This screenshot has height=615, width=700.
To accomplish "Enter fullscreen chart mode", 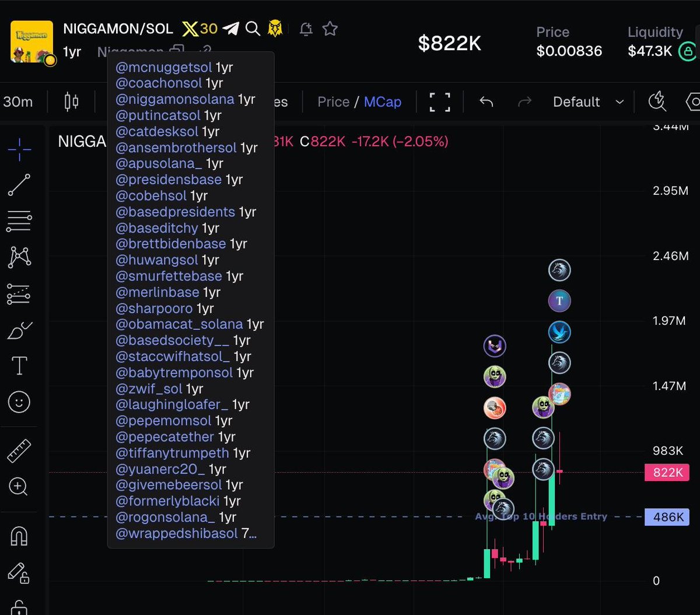I will [440, 102].
